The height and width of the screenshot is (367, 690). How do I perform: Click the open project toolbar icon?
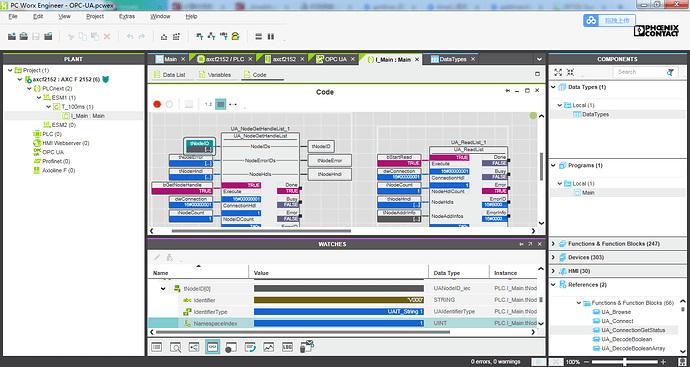tap(24, 37)
